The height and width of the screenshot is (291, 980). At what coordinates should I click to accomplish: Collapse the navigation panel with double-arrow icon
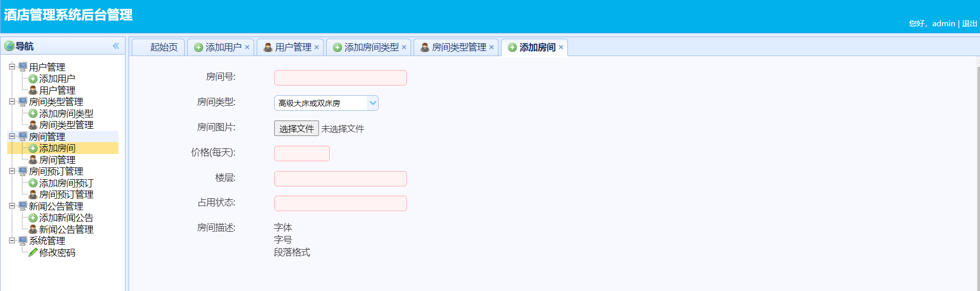coord(116,46)
